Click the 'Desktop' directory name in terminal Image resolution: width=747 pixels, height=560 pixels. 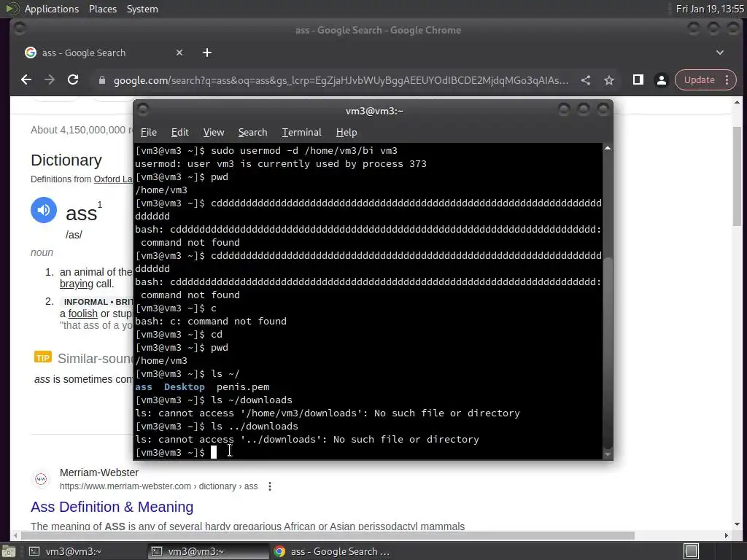pyautogui.click(x=184, y=387)
